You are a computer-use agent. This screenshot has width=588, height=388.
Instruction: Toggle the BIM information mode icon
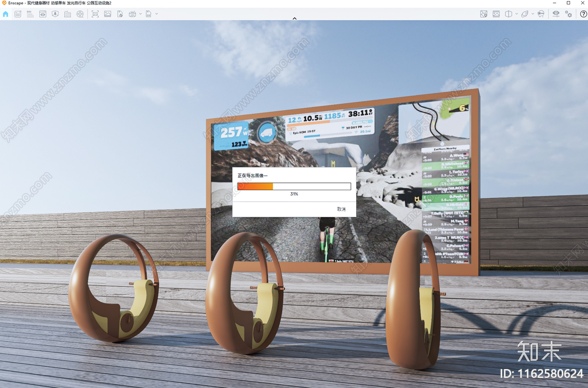(x=30, y=14)
